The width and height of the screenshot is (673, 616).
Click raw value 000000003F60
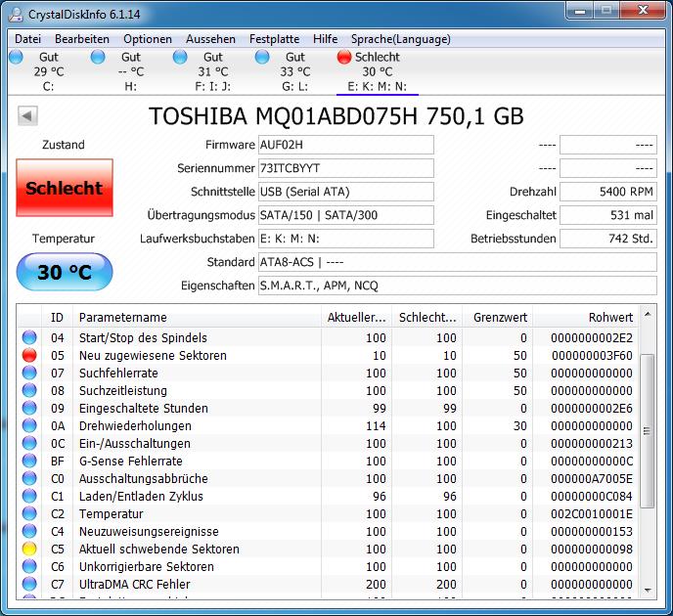(x=592, y=356)
